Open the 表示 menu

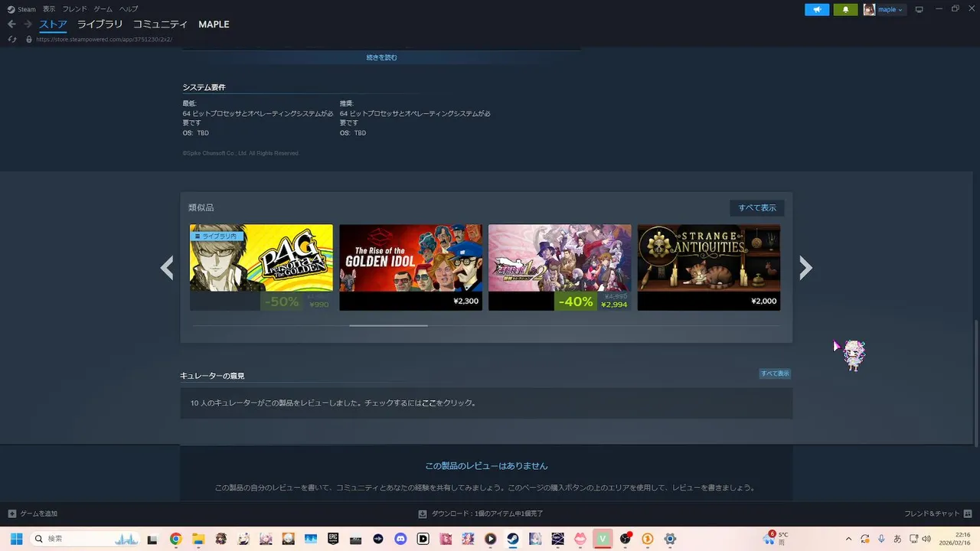point(49,9)
